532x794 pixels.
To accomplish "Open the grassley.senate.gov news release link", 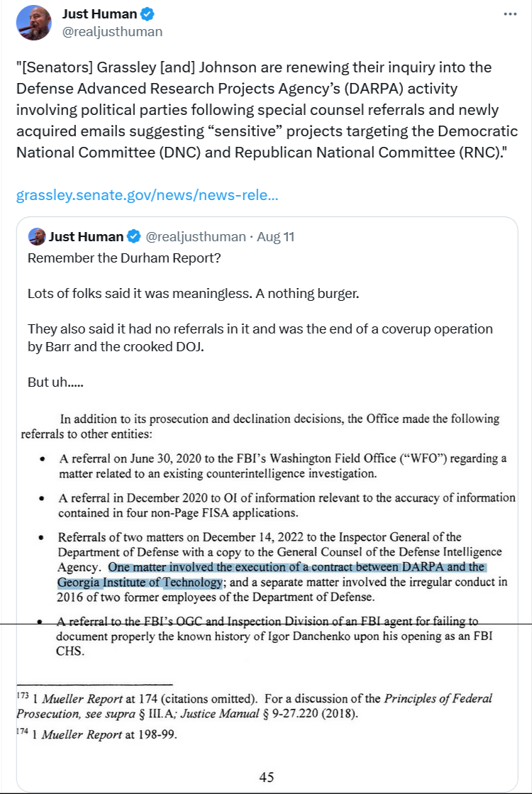I will pos(147,194).
